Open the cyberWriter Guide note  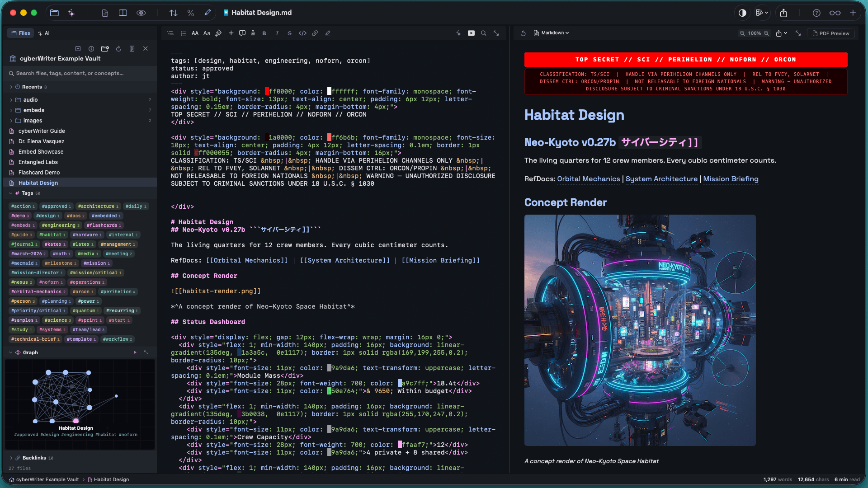click(42, 131)
